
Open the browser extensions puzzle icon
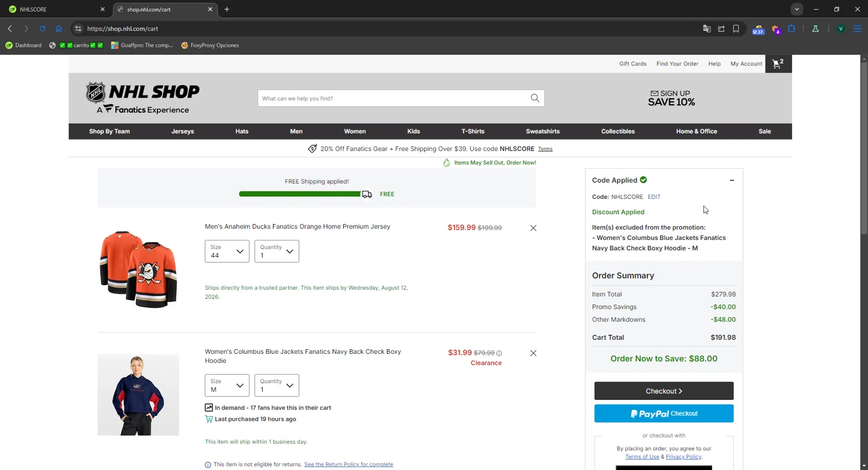[x=791, y=28]
